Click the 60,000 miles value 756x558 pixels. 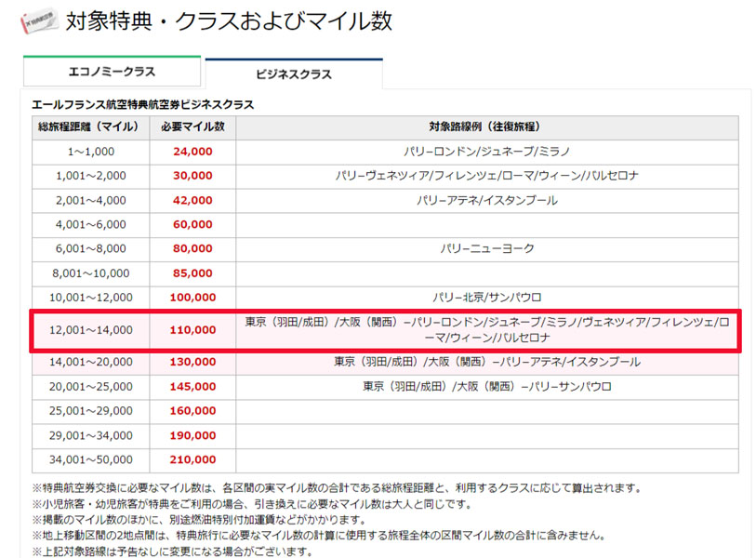192,225
